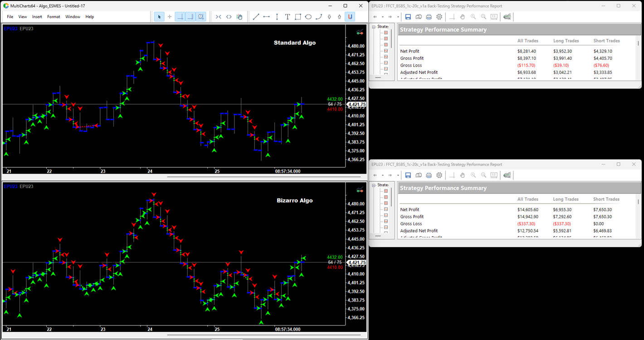The width and height of the screenshot is (644, 340).
Task: Click the 'Standard Algo' chart label
Action: coord(295,43)
